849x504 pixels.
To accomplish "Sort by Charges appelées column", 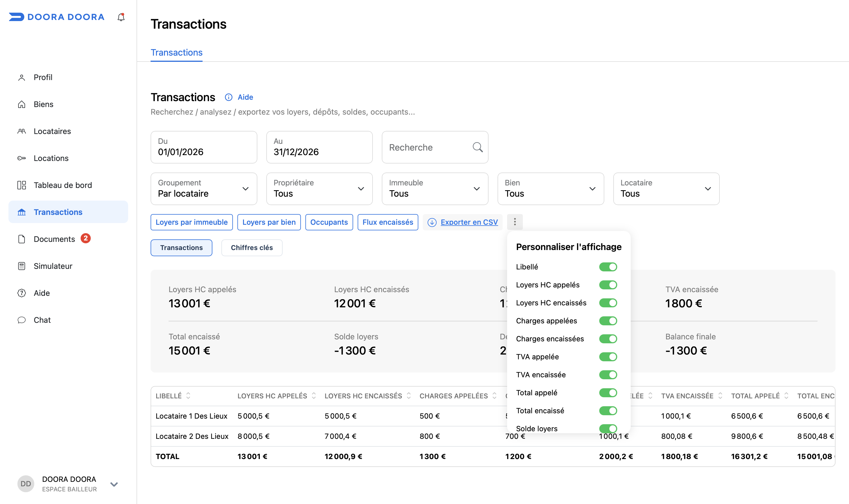I will [x=494, y=396].
